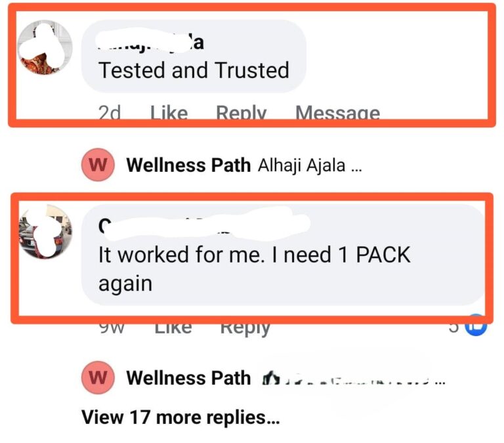The height and width of the screenshot is (443, 504).
Task: Click the 2d timestamp on first comment
Action: pos(110,113)
